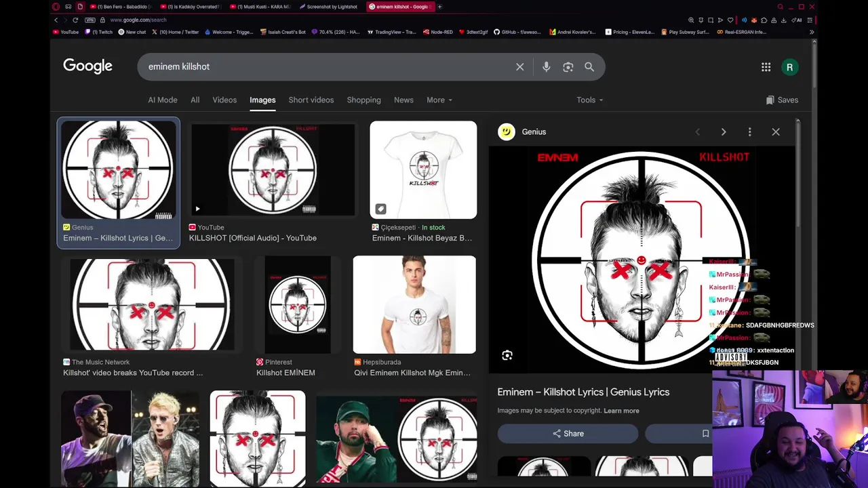Open the browser Easy Setup sliders icon

pyautogui.click(x=810, y=20)
